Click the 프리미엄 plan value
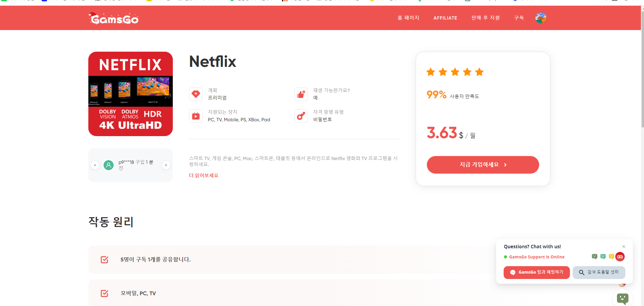This screenshot has width=644, height=306. [x=217, y=98]
